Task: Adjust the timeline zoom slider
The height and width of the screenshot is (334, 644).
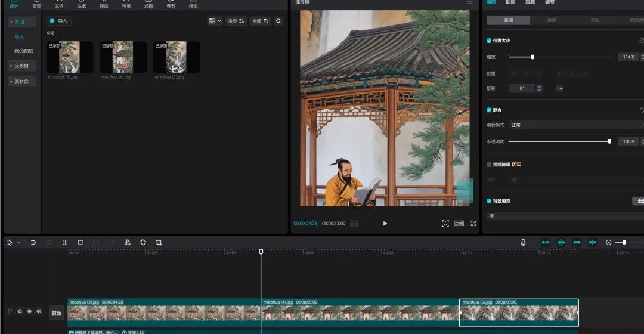Action: [x=624, y=242]
